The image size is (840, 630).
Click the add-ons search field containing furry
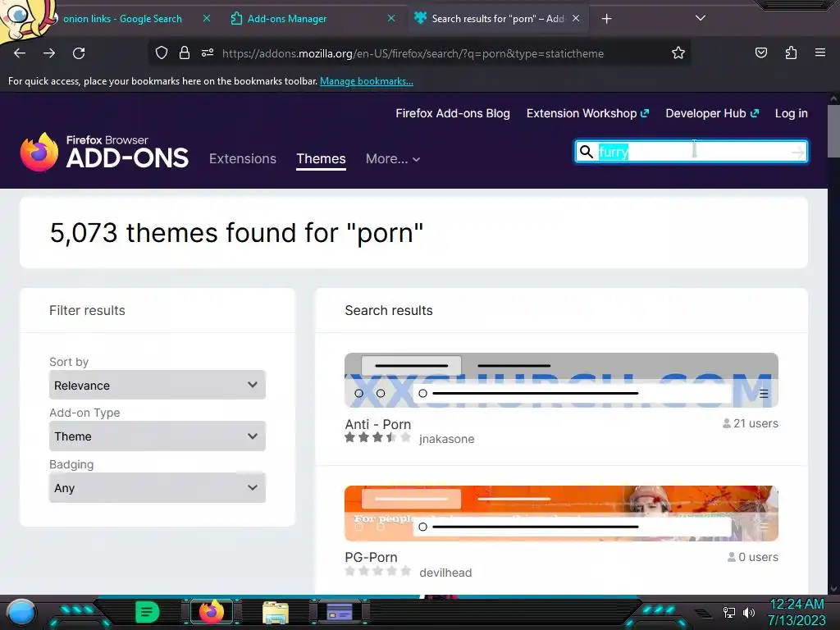point(691,152)
